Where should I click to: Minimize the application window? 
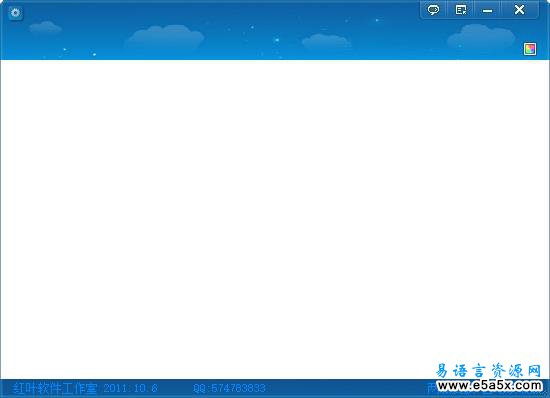click(x=488, y=9)
